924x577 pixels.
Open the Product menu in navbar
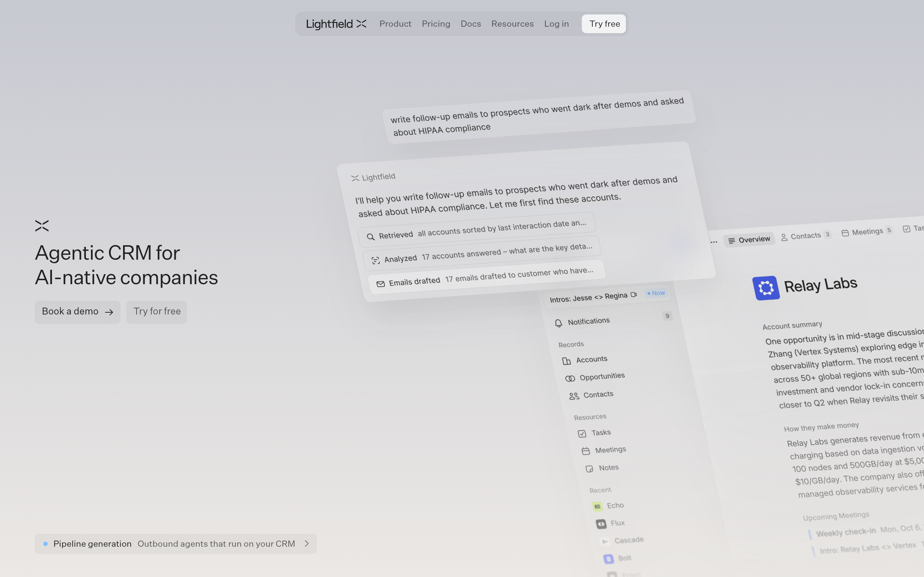[x=395, y=24]
